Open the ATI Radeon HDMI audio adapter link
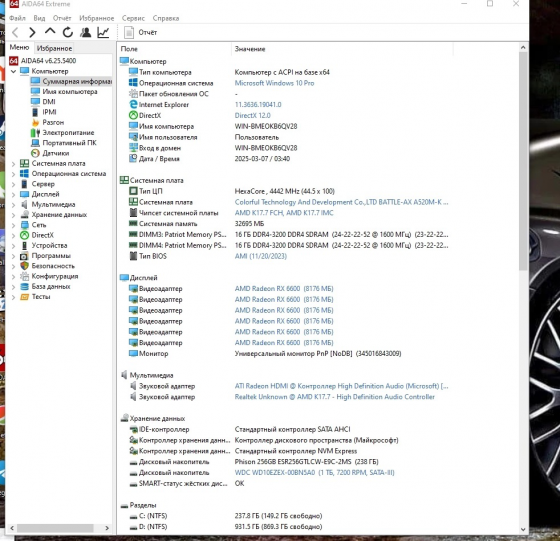The image size is (560, 541). click(341, 386)
